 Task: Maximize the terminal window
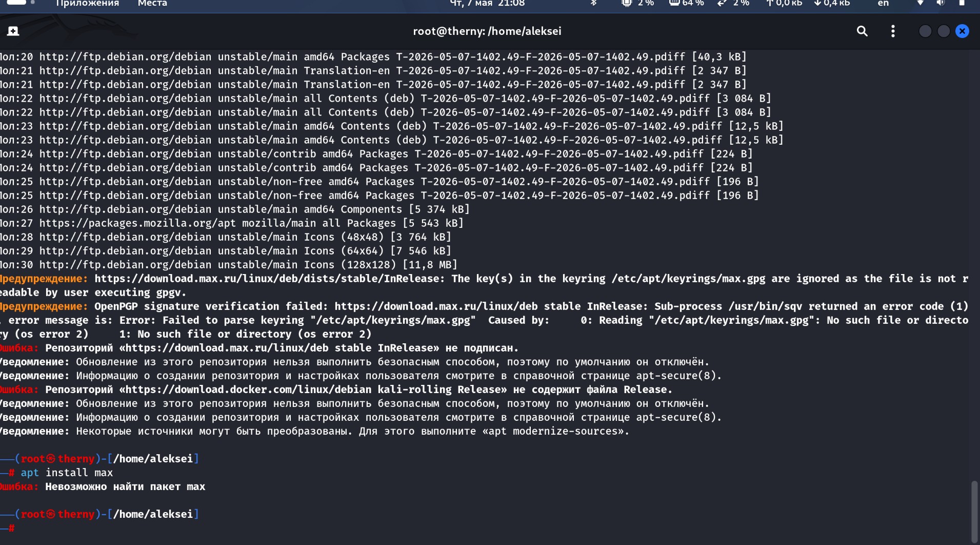[x=944, y=31]
